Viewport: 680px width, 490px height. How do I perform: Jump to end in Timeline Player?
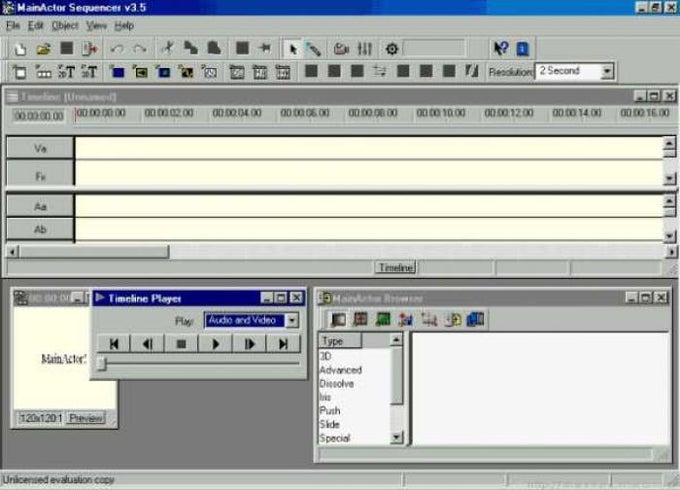pos(283,344)
